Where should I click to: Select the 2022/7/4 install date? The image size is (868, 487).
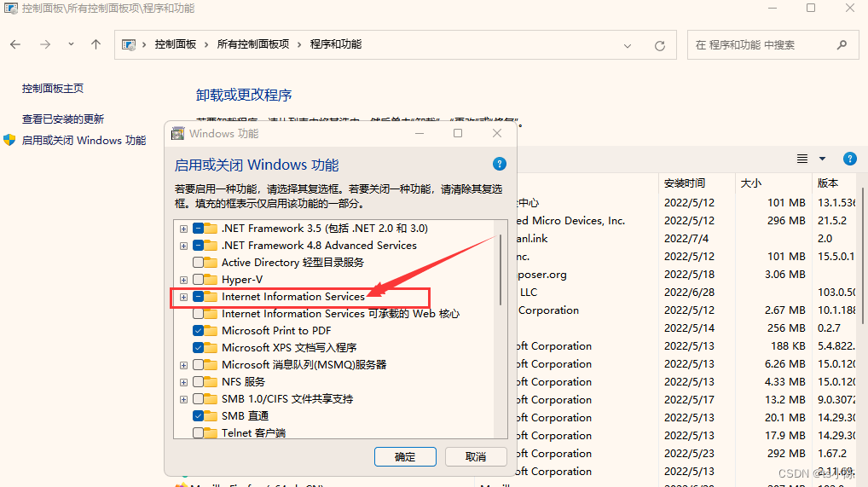pos(686,238)
